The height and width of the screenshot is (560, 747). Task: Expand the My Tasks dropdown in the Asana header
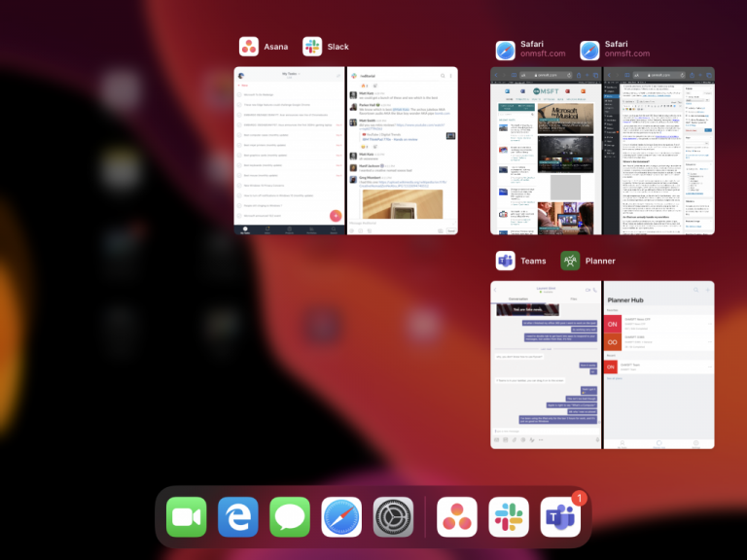[x=291, y=74]
